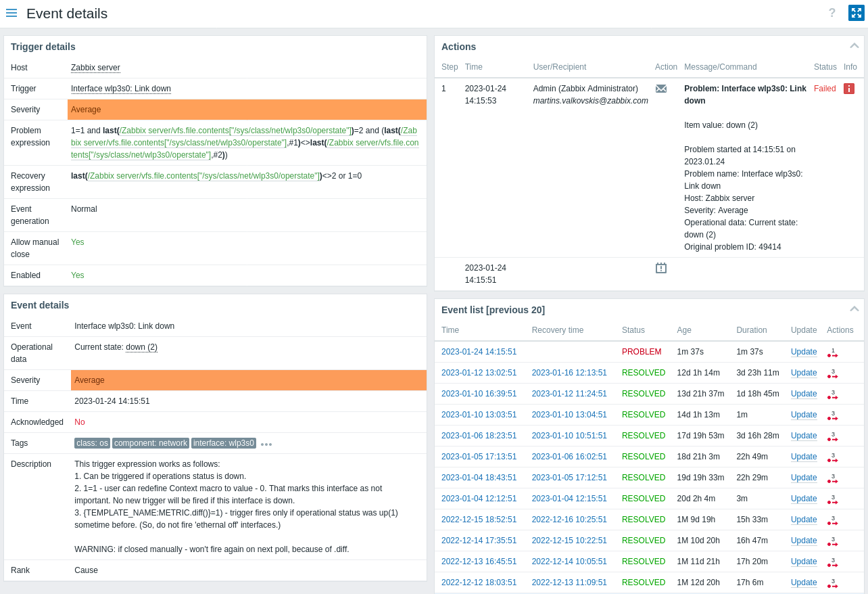This screenshot has height=594, width=868.
Task: Open event time 2023-01-12 13:02:51 link
Action: pos(479,373)
